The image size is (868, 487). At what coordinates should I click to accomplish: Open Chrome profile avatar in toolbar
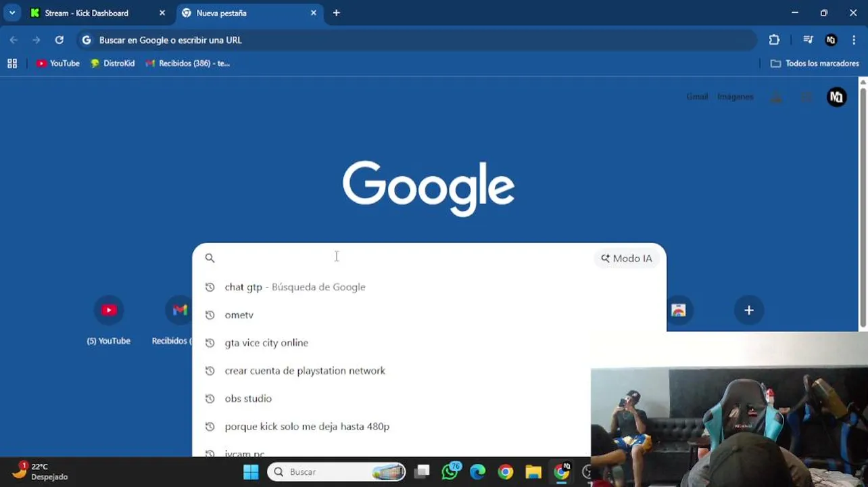(831, 40)
